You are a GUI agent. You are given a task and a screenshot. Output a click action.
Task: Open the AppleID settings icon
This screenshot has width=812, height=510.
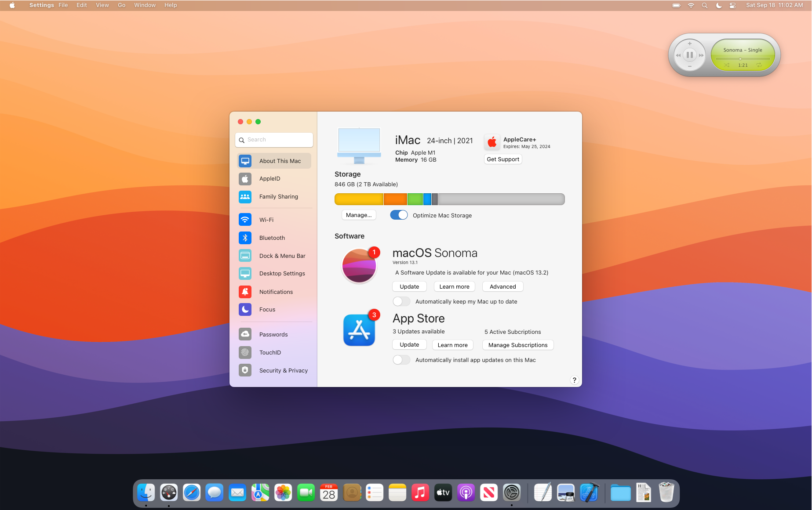coord(245,179)
